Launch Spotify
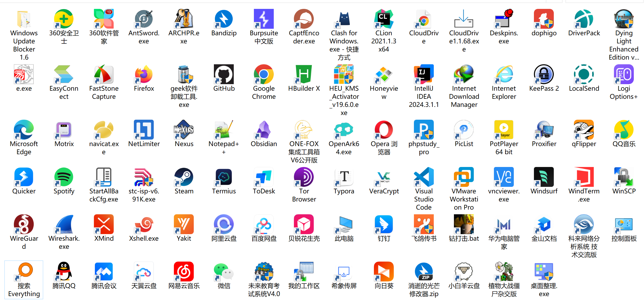The width and height of the screenshot is (644, 306). [x=64, y=177]
